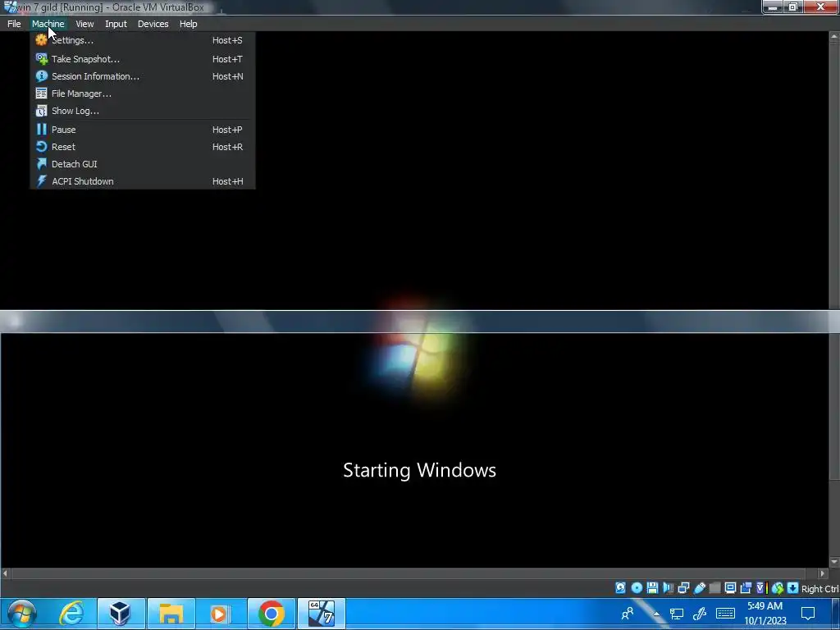Open the View menu
Image resolution: width=840 pixels, height=630 pixels.
click(x=84, y=24)
